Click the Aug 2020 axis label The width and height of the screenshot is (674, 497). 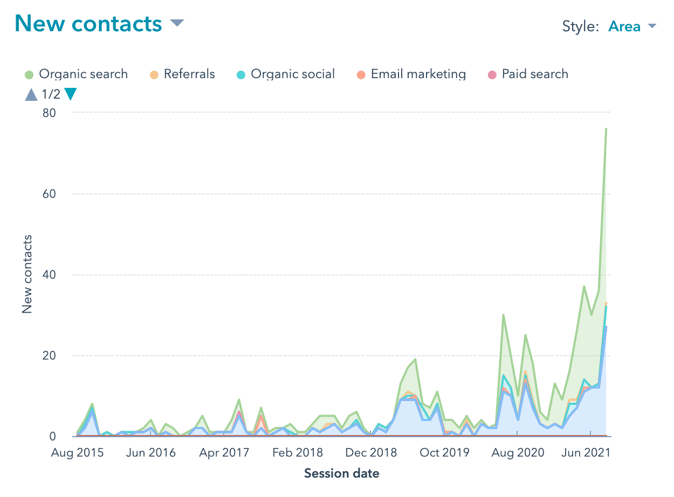(518, 453)
